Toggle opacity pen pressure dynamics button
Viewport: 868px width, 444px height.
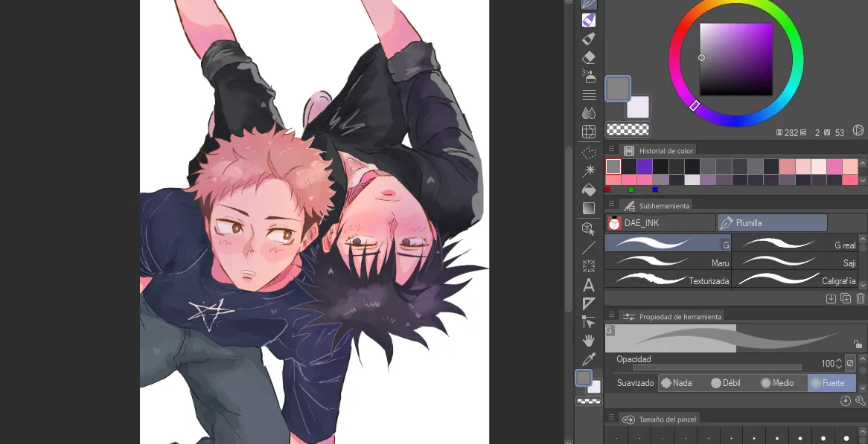click(x=850, y=363)
